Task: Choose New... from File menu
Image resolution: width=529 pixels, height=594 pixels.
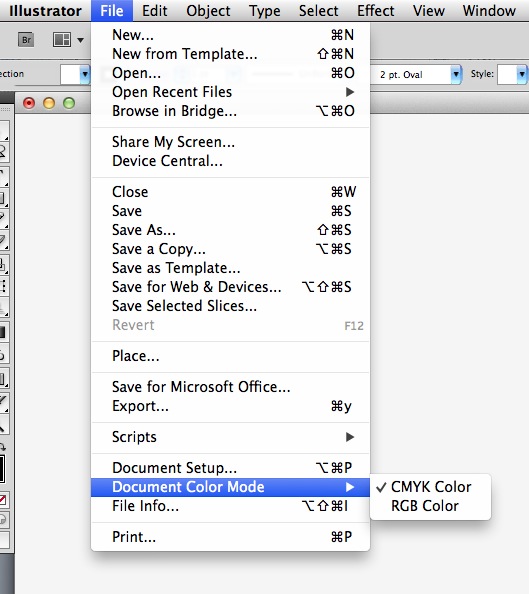Action: (x=230, y=35)
